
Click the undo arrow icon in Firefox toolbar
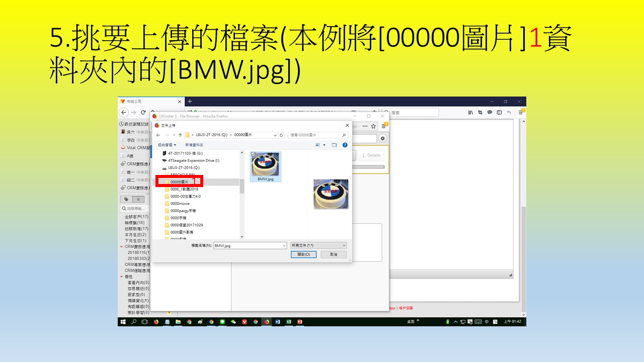[509, 113]
